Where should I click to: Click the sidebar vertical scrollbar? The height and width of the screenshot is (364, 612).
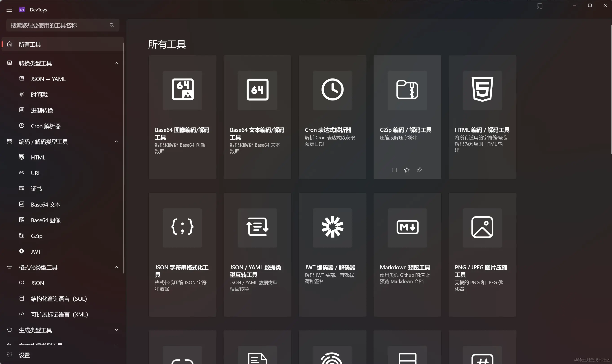click(x=124, y=158)
